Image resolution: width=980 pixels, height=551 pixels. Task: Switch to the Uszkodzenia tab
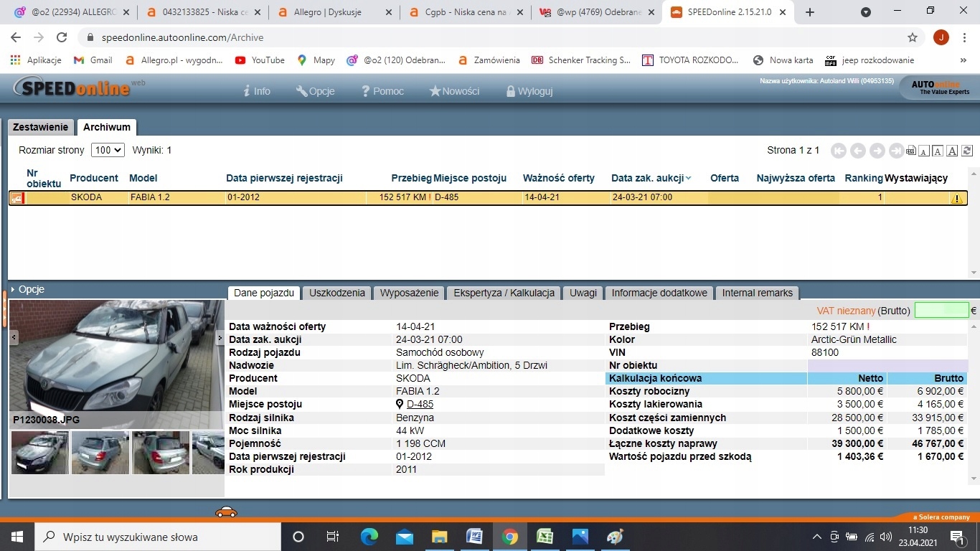337,293
